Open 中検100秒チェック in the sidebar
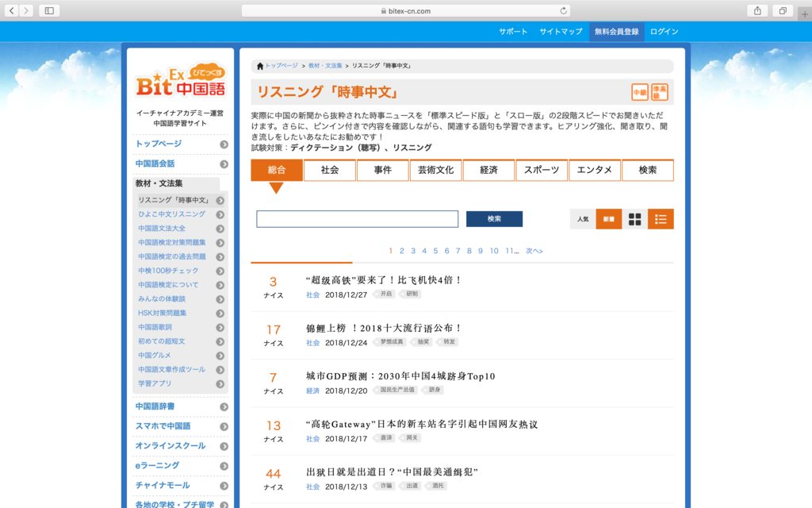812x508 pixels. point(168,271)
